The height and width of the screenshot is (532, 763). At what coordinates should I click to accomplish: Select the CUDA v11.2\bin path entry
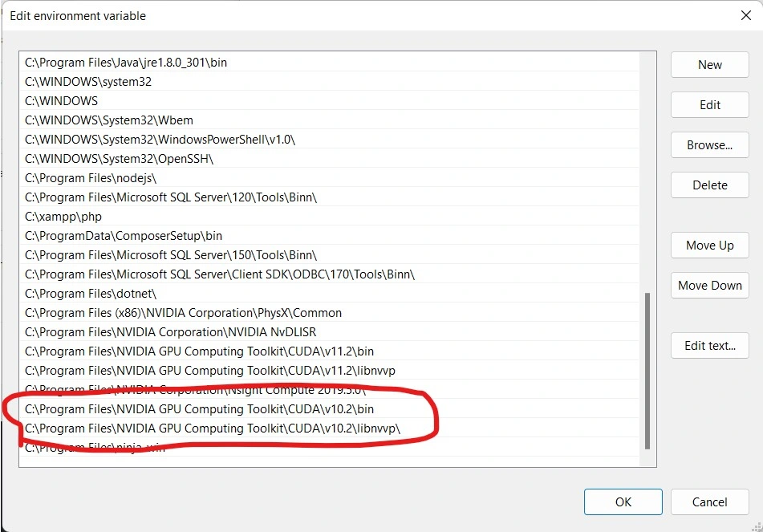tap(199, 351)
